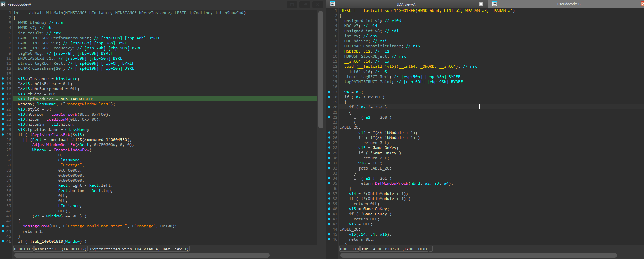Toggle breakpoint dot on the DefWindowProcW return line
644x259 pixels.
point(329,183)
